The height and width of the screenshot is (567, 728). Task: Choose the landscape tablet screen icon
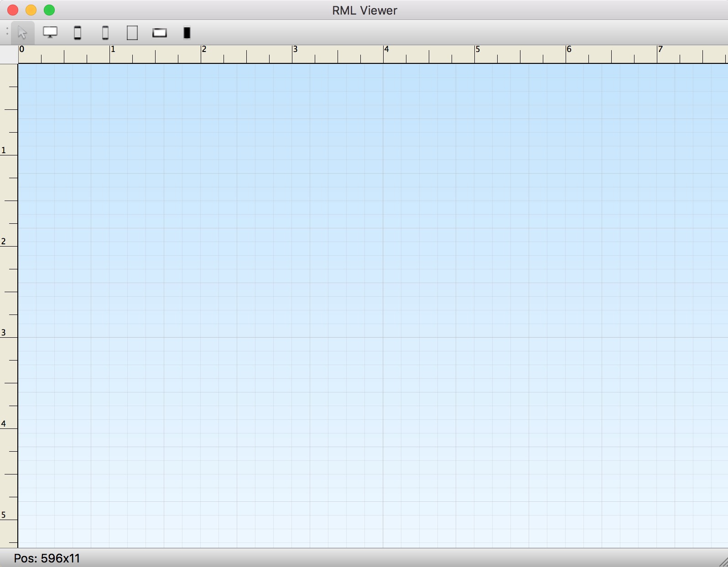tap(160, 33)
